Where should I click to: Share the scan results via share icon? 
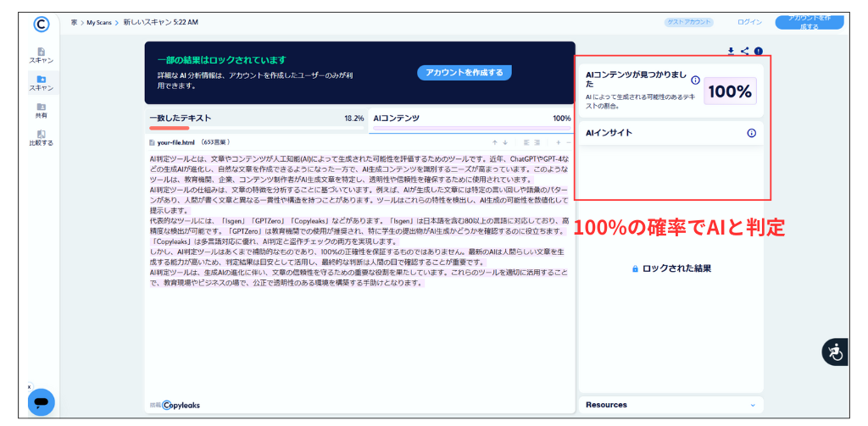[x=744, y=51]
